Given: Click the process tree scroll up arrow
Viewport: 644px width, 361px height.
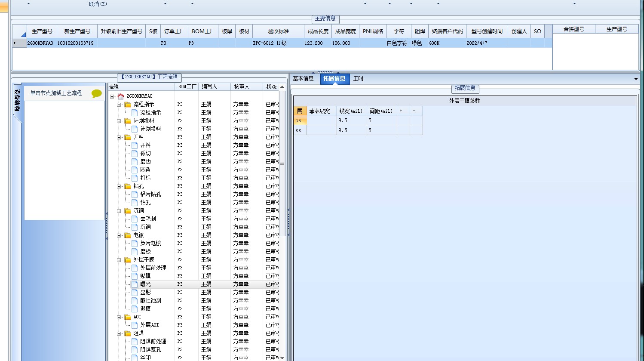Looking at the screenshot, I should click(282, 87).
